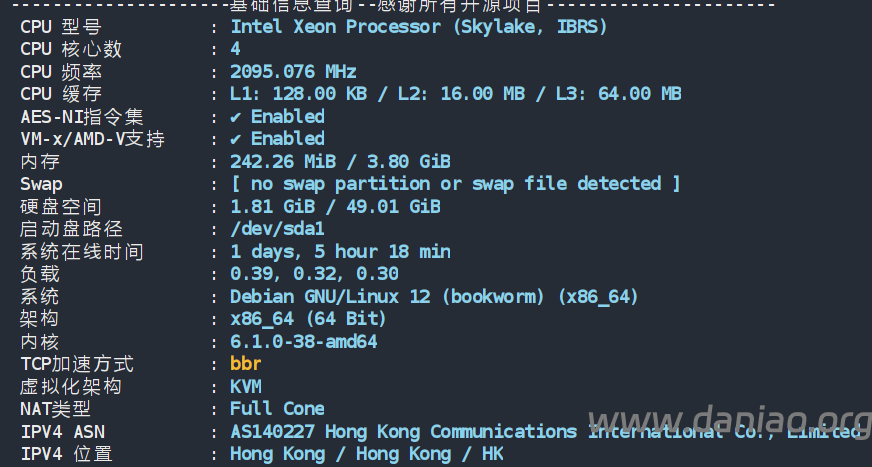872x467 pixels.
Task: Select the memory usage 242.26 MiB text
Action: pos(283,162)
